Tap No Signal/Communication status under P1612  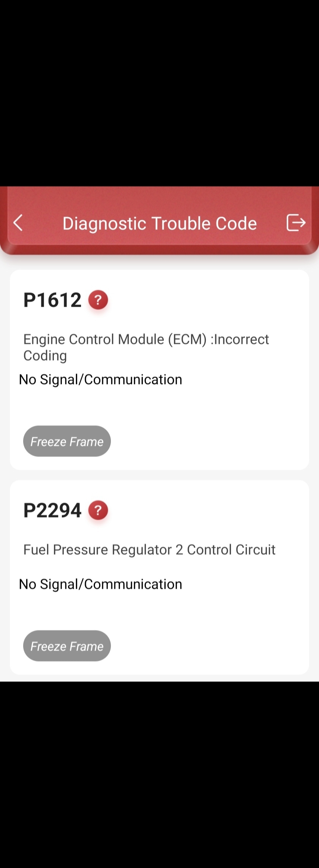coord(101,380)
